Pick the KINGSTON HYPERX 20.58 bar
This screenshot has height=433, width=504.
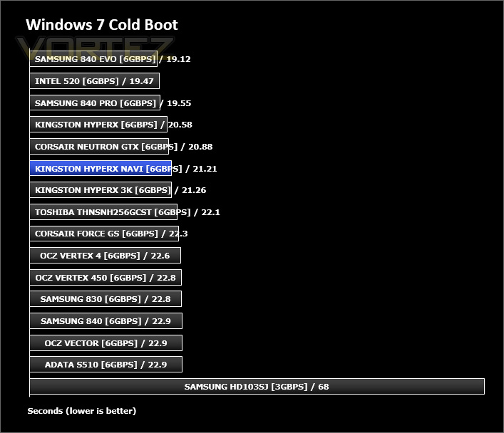pyautogui.click(x=98, y=125)
